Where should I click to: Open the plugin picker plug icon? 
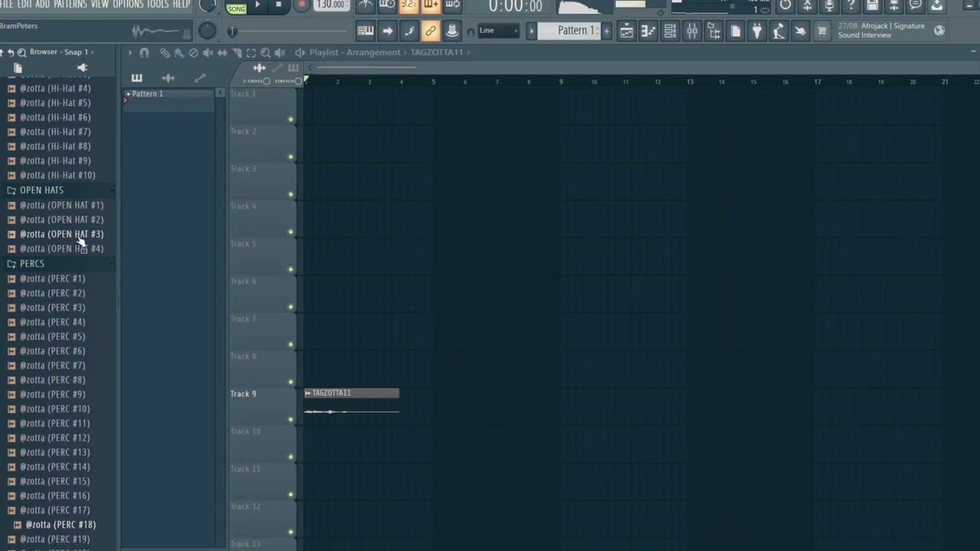pos(756,31)
